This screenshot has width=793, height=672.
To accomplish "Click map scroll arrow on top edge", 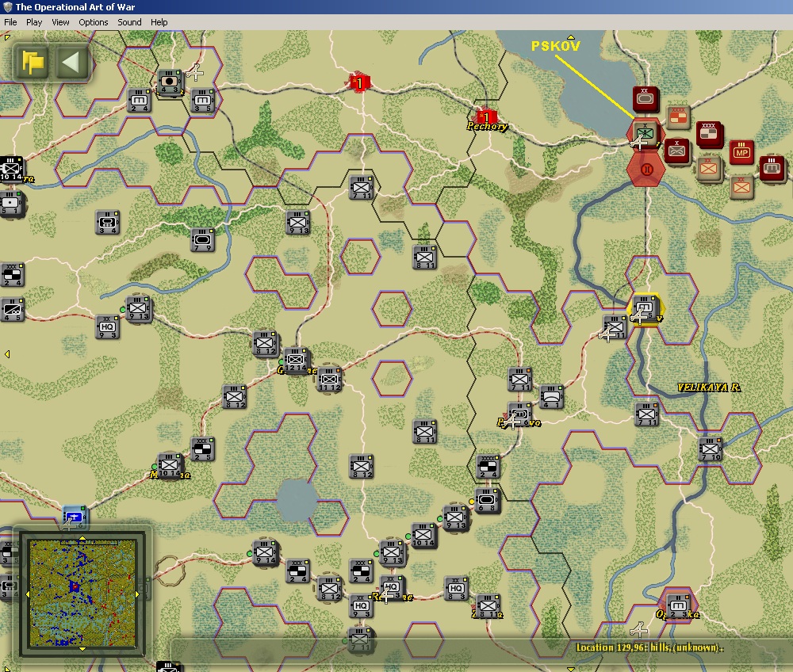I will 570,37.
